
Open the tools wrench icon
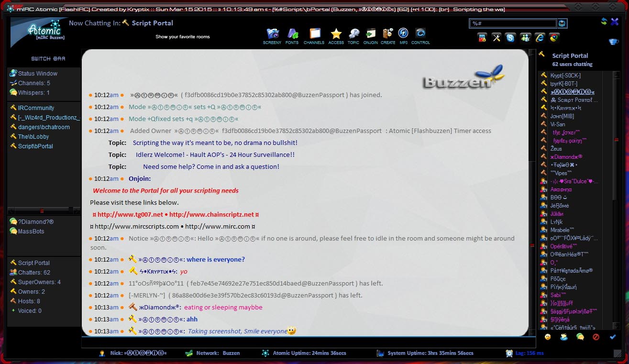pyautogui.click(x=496, y=38)
